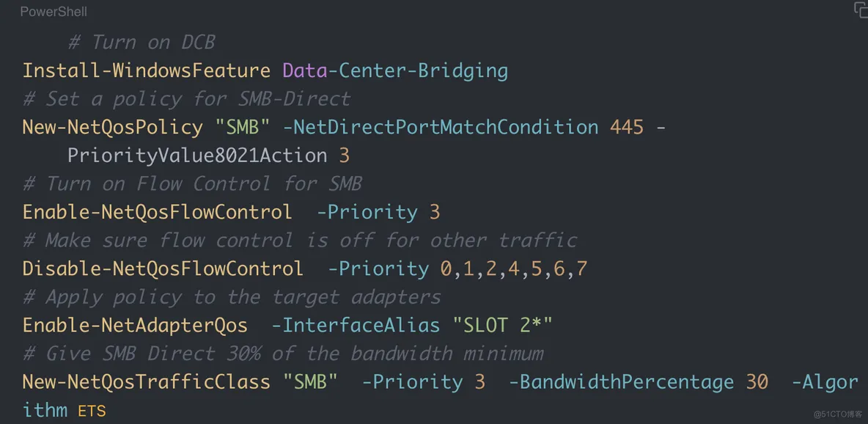868x424 pixels.
Task: Click the New-NetQosPolicy command
Action: click(x=113, y=127)
